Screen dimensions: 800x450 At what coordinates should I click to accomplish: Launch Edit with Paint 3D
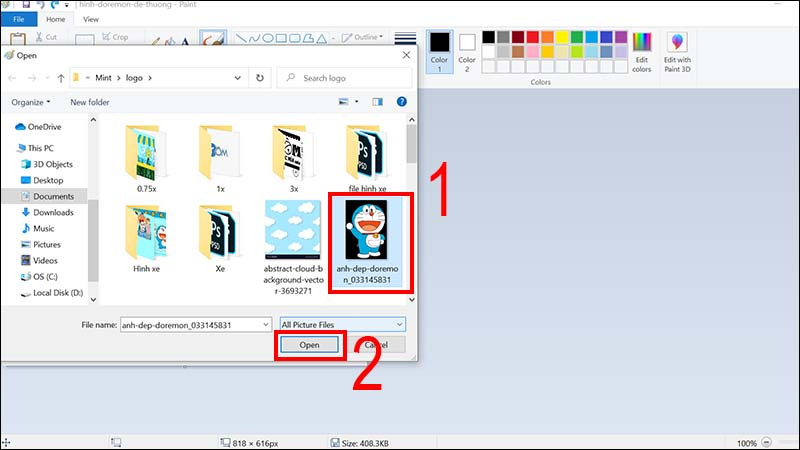click(677, 52)
